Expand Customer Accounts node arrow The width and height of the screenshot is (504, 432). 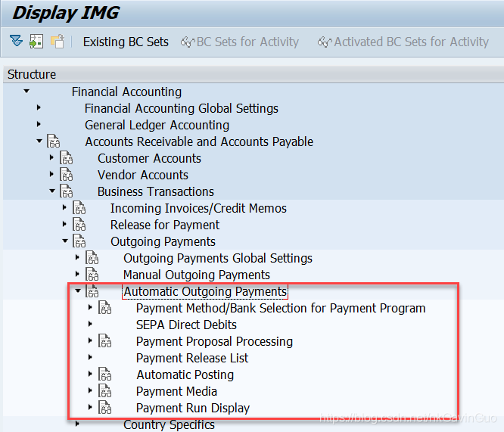[51, 157]
